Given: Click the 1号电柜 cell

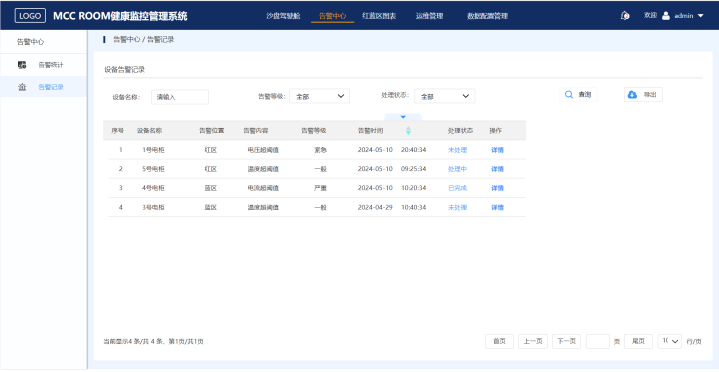Looking at the screenshot, I should [153, 150].
